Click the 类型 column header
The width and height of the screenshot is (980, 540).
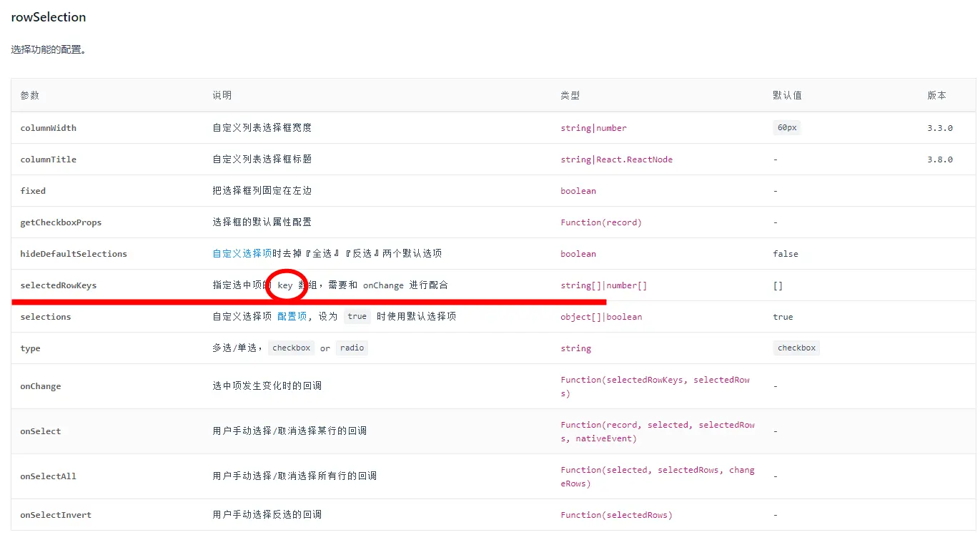(x=570, y=95)
